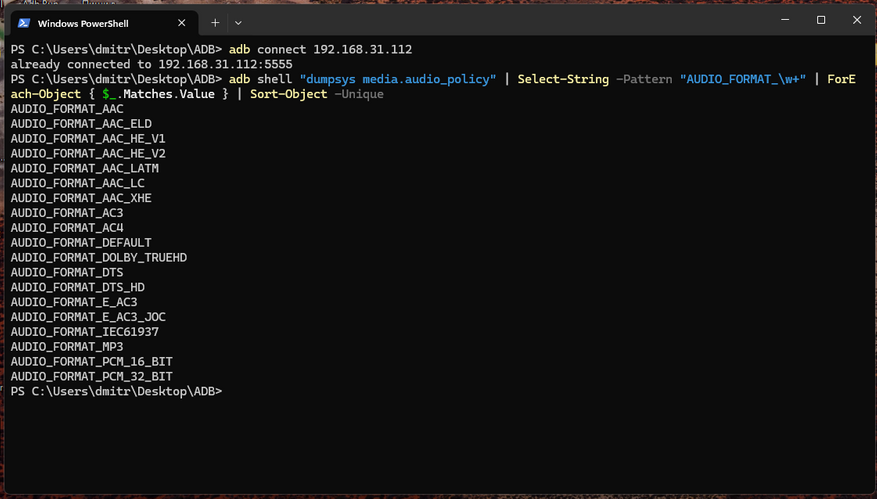This screenshot has width=877, height=499.
Task: Click the 'already connected' output line
Action: coord(151,64)
